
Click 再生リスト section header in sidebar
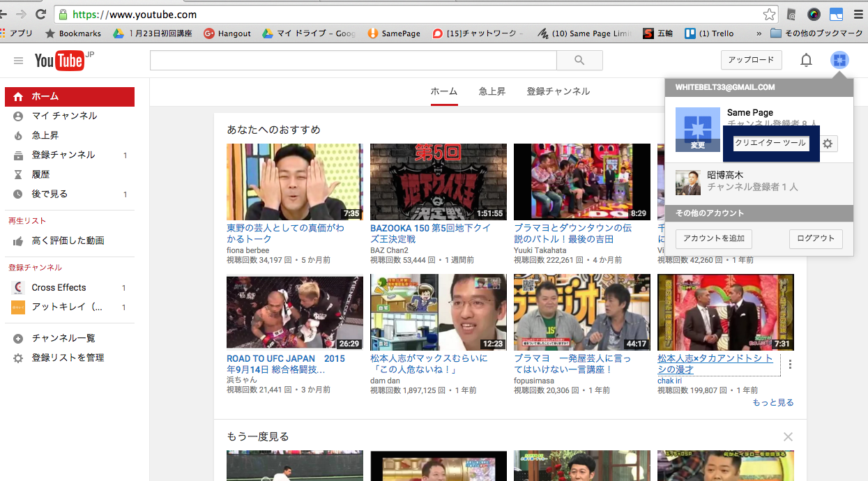coord(27,221)
